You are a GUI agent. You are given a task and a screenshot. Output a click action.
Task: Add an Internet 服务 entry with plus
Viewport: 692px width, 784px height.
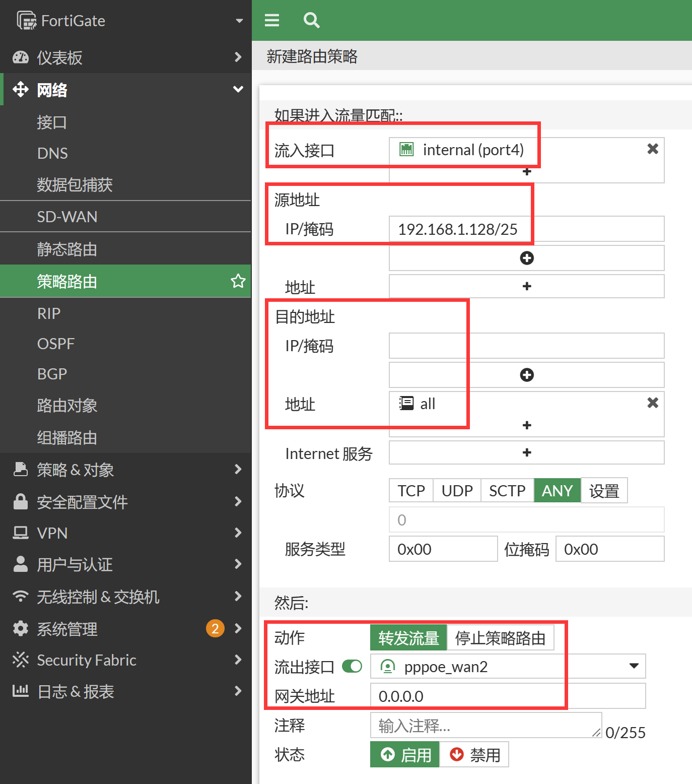click(527, 452)
